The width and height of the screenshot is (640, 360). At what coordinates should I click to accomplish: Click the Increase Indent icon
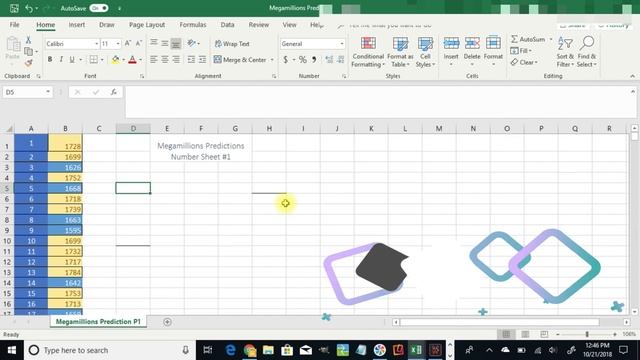click(202, 60)
